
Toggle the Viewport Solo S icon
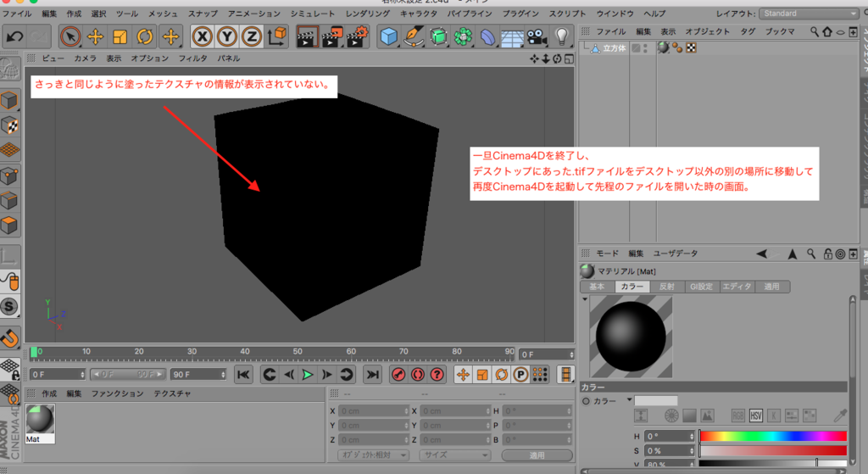tap(9, 306)
